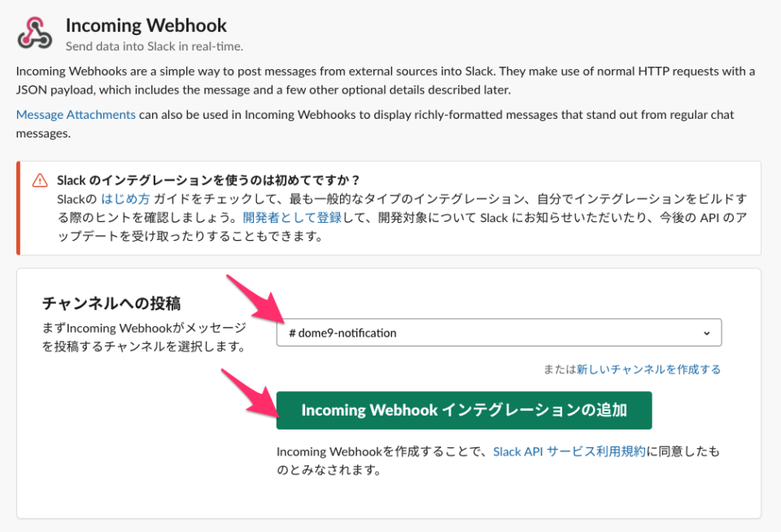
Task: Click the Incoming Webhook page title
Action: click(x=146, y=25)
